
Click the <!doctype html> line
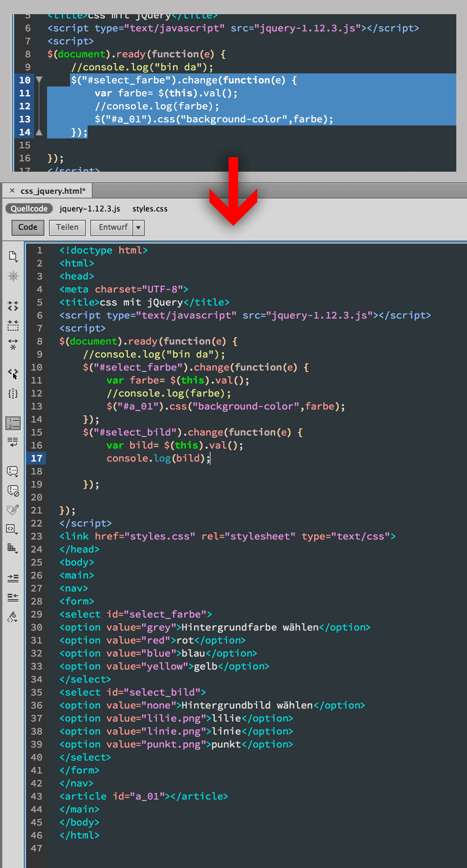pos(103,250)
